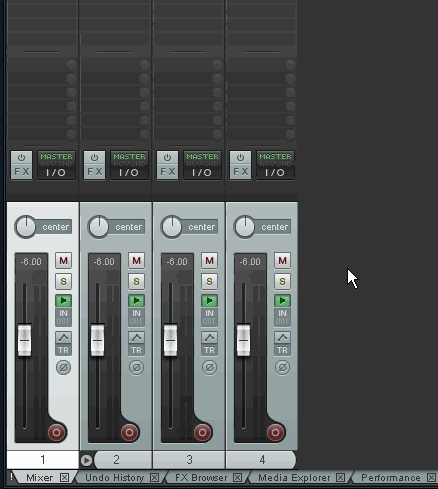The image size is (438, 489).
Task: Open TR automation mode menu on track 3
Action: (x=209, y=350)
